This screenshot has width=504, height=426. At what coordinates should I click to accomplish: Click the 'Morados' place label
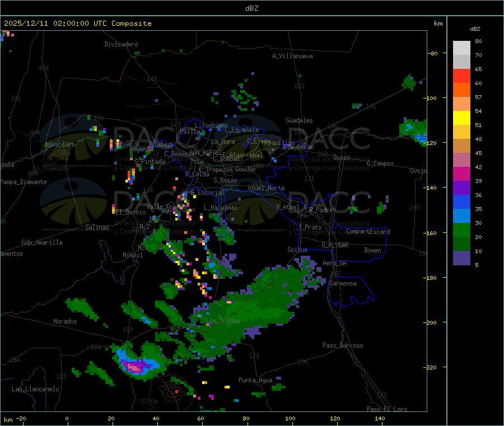click(65, 321)
